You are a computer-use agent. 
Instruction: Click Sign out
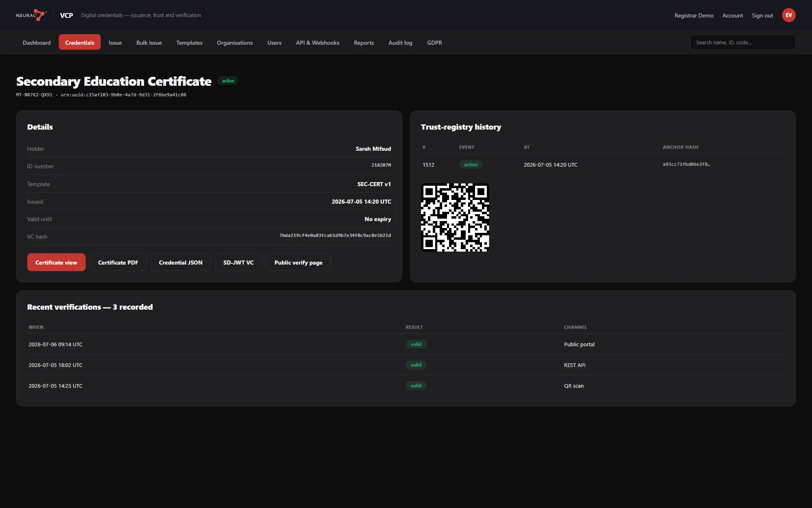click(762, 15)
